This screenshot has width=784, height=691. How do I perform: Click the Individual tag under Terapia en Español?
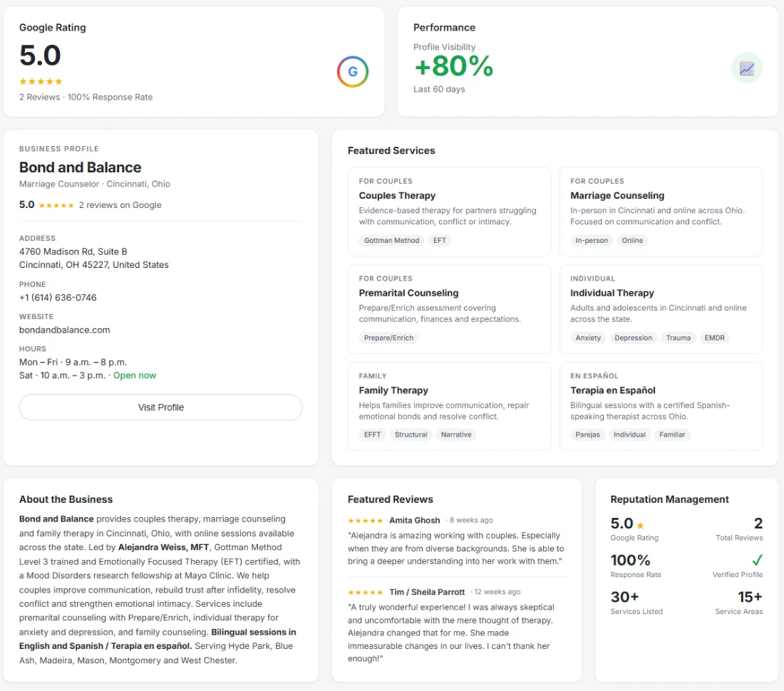point(629,435)
